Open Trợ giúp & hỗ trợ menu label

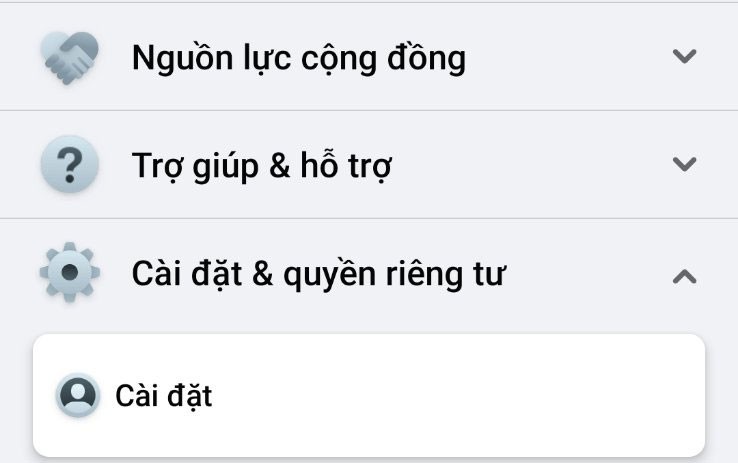click(262, 166)
